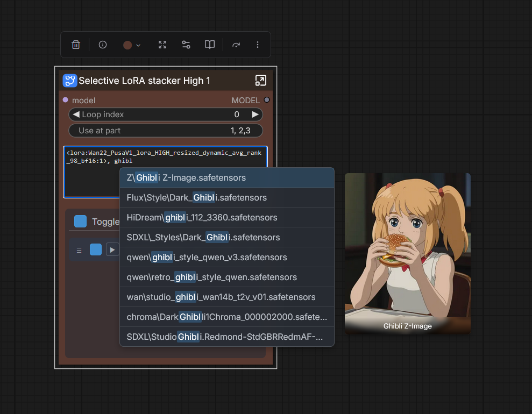Viewport: 532px width, 414px height.
Task: Click the expand icon in node title bar
Action: 260,80
